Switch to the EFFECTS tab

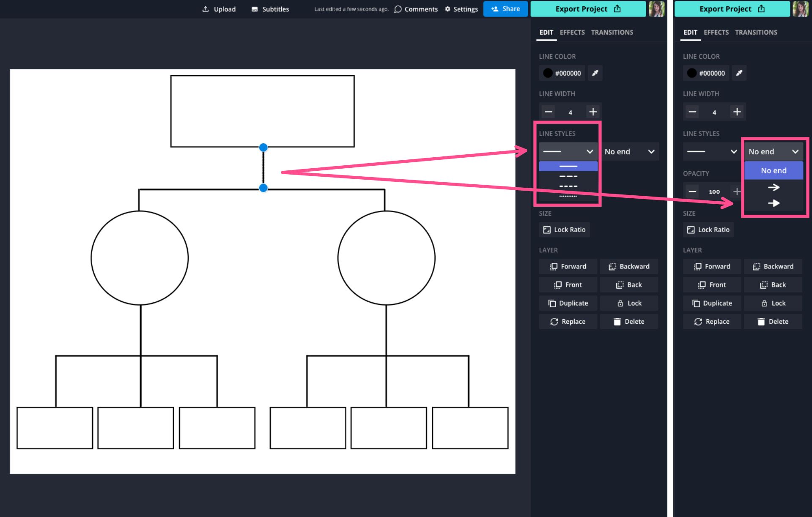(x=571, y=33)
